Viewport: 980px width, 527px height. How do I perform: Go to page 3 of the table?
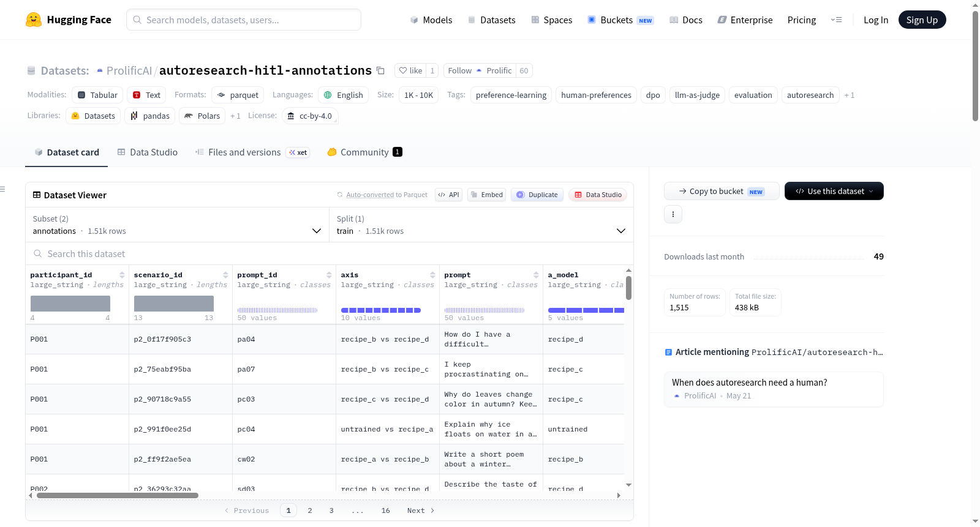click(331, 510)
